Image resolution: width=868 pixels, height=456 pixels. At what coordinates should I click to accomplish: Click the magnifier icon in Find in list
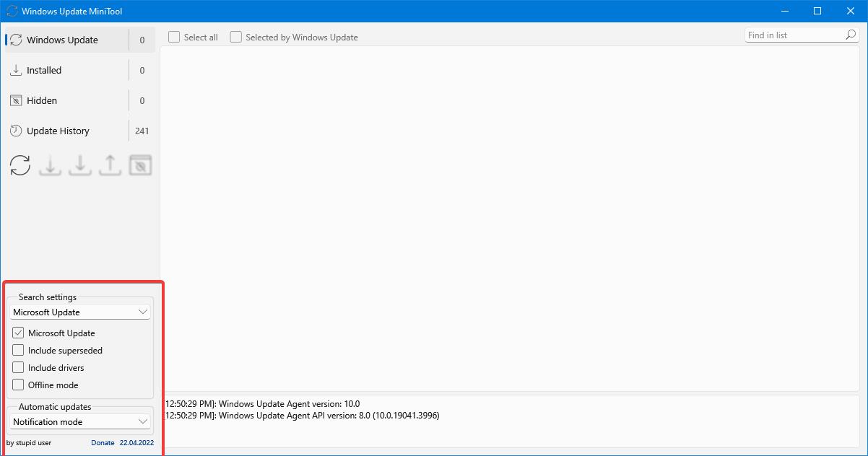click(851, 35)
